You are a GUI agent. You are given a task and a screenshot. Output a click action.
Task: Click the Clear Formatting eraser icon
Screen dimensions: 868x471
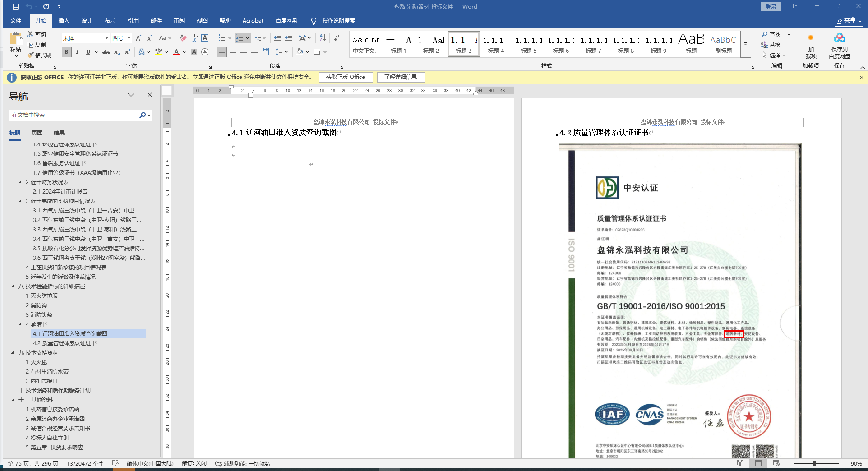click(183, 38)
